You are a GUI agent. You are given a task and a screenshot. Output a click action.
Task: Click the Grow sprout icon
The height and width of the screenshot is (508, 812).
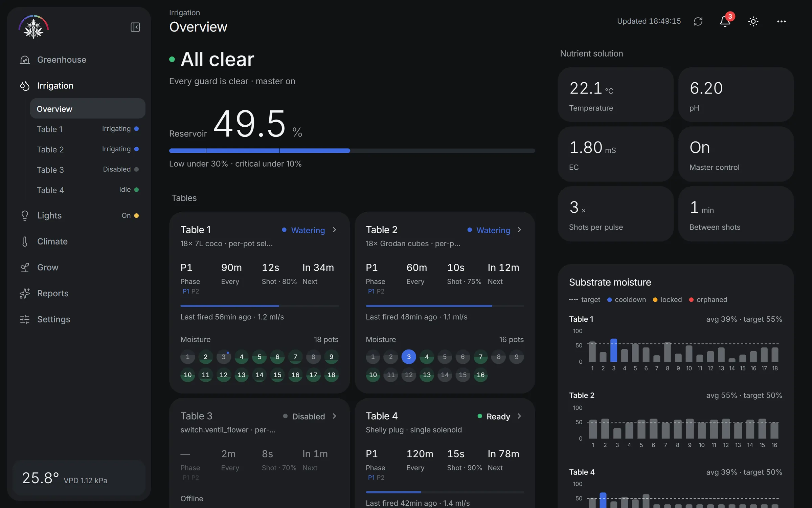coord(25,268)
